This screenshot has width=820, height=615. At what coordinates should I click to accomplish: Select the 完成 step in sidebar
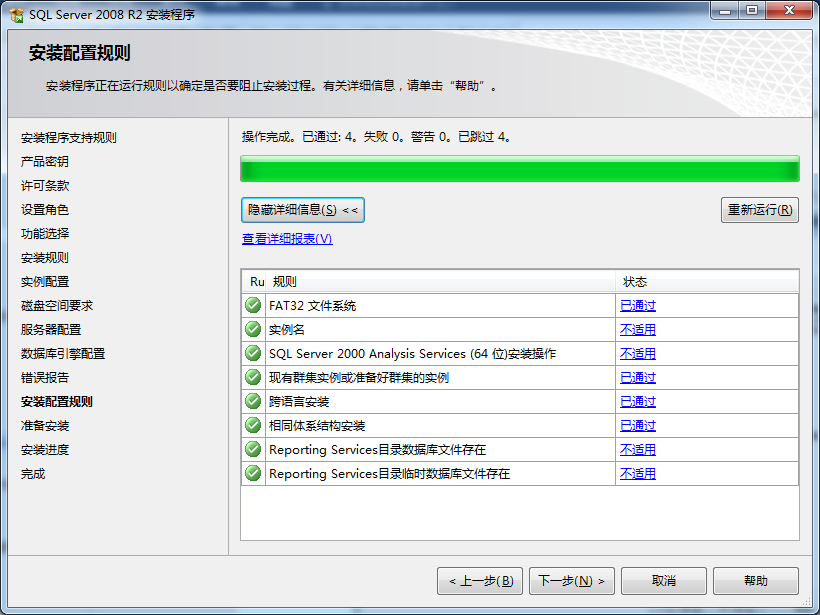33,474
